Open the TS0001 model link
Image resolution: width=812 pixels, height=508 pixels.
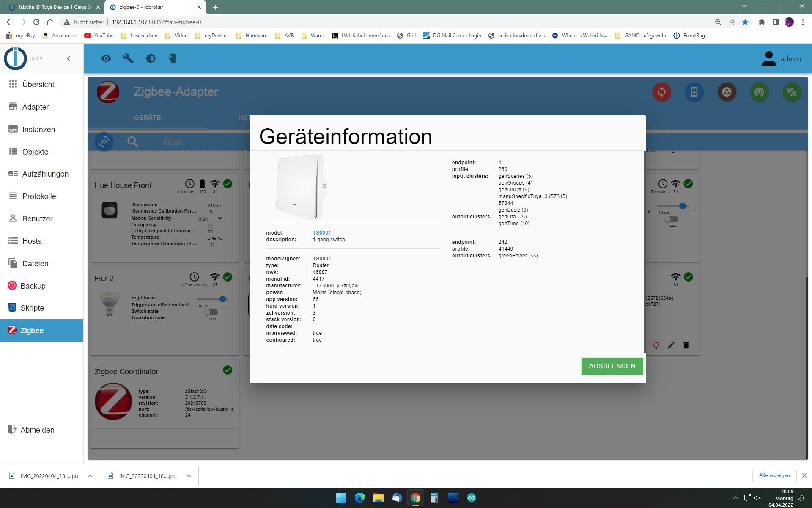tap(321, 233)
